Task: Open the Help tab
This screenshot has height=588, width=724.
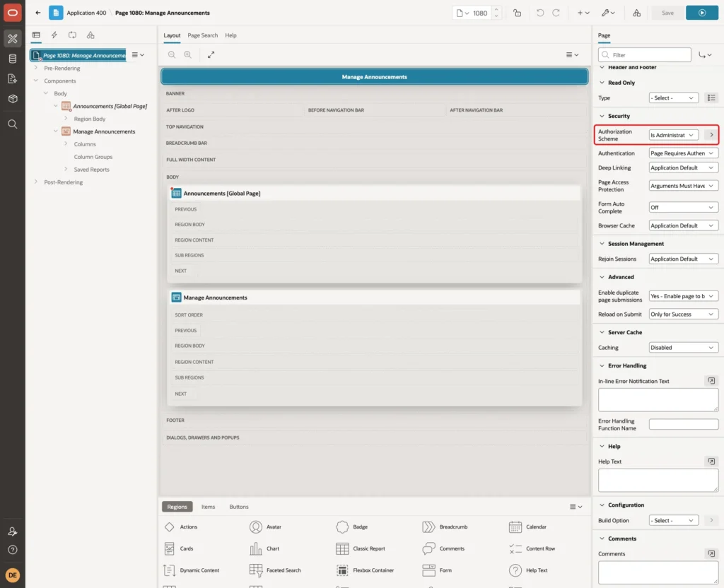Action: [231, 35]
